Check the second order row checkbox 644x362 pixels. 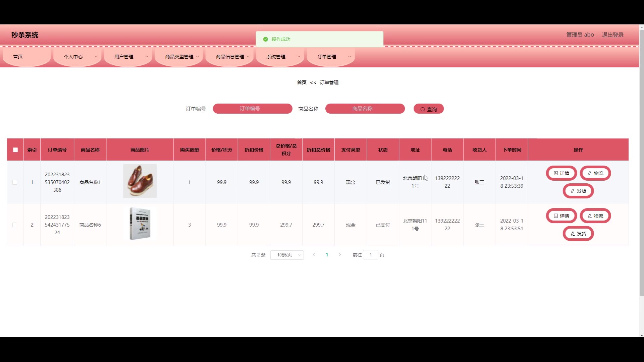15,225
